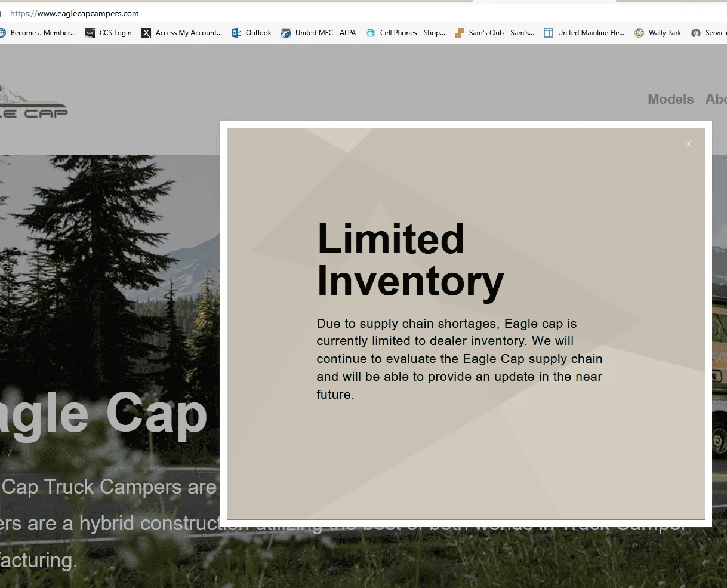
Task: Click the United Mainline Fle... favicon
Action: pos(549,33)
